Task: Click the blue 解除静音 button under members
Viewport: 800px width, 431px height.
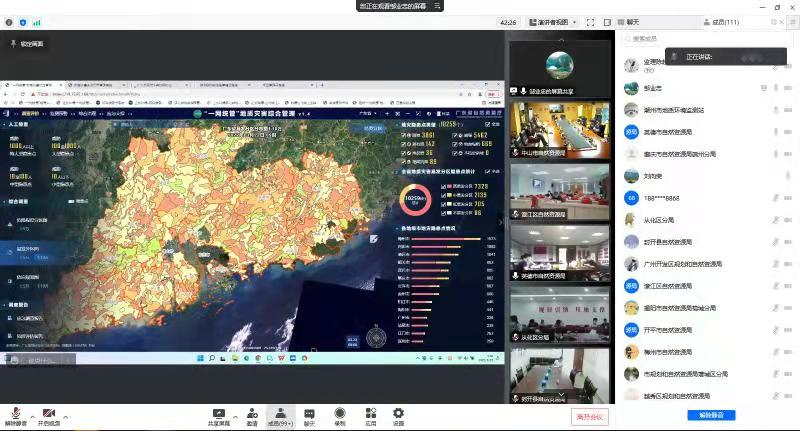Action: pos(711,415)
